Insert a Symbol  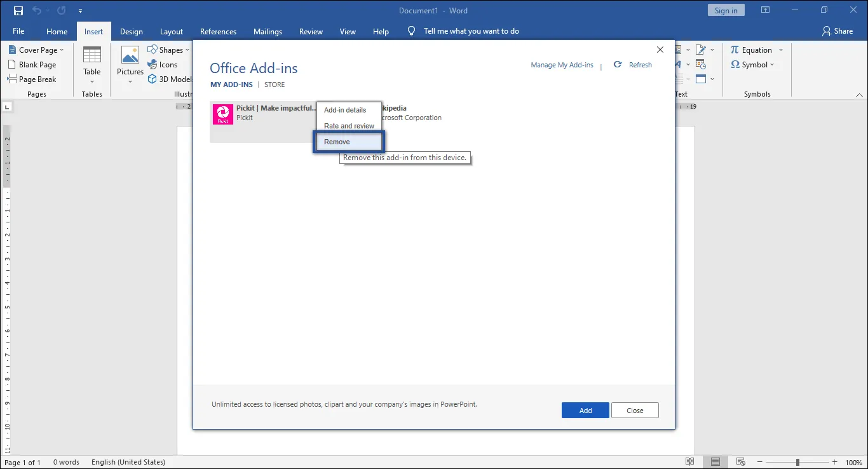tap(752, 64)
